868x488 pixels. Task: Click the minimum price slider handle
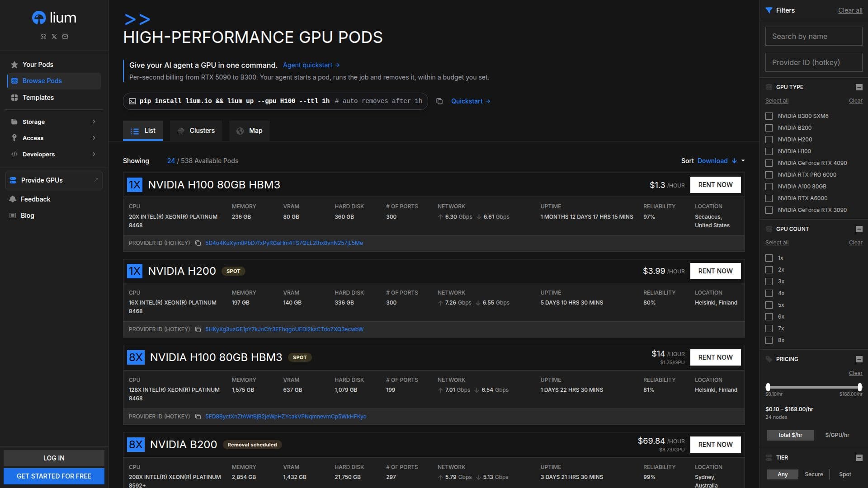tap(768, 387)
